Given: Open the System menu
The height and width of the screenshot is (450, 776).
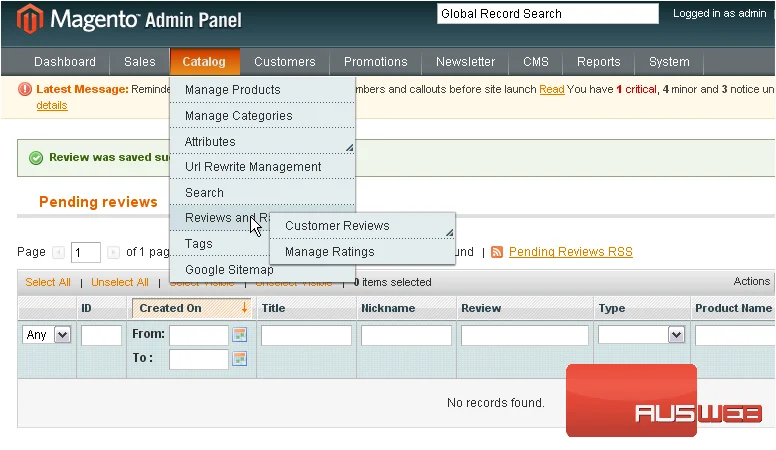Looking at the screenshot, I should 669,62.
